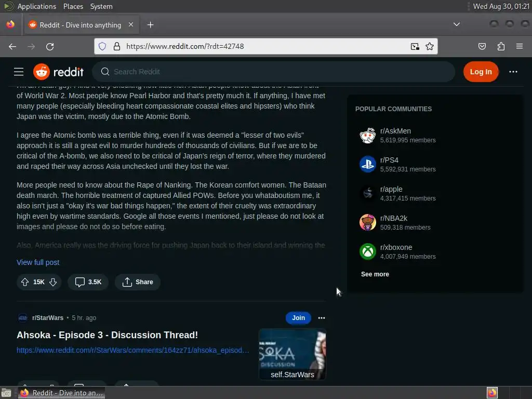The image size is (532, 399).
Task: Click the Applications menu logo icon
Action: coord(8,6)
